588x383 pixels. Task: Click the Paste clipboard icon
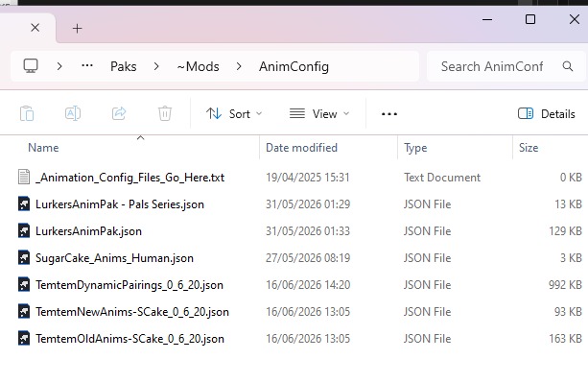[x=27, y=113]
